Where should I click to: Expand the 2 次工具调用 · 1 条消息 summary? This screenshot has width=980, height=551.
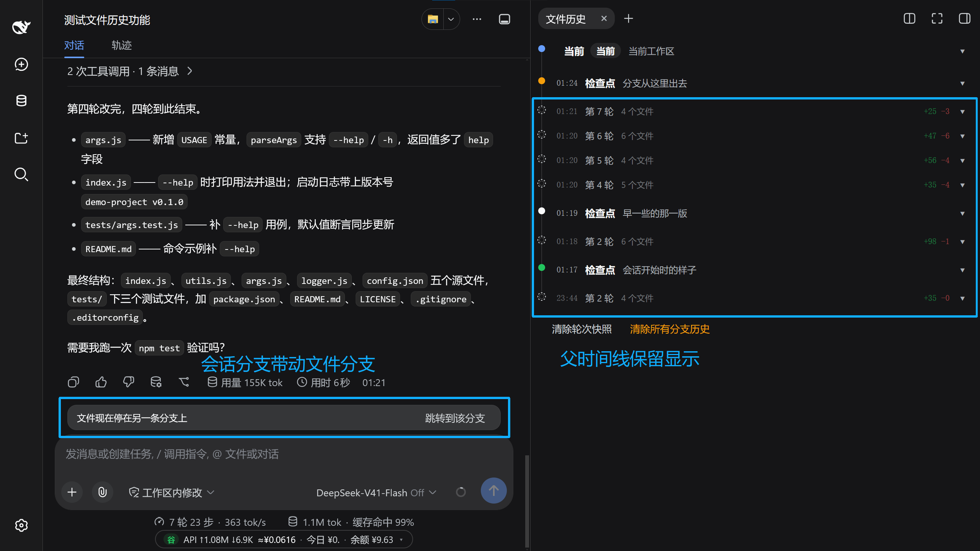tap(130, 72)
